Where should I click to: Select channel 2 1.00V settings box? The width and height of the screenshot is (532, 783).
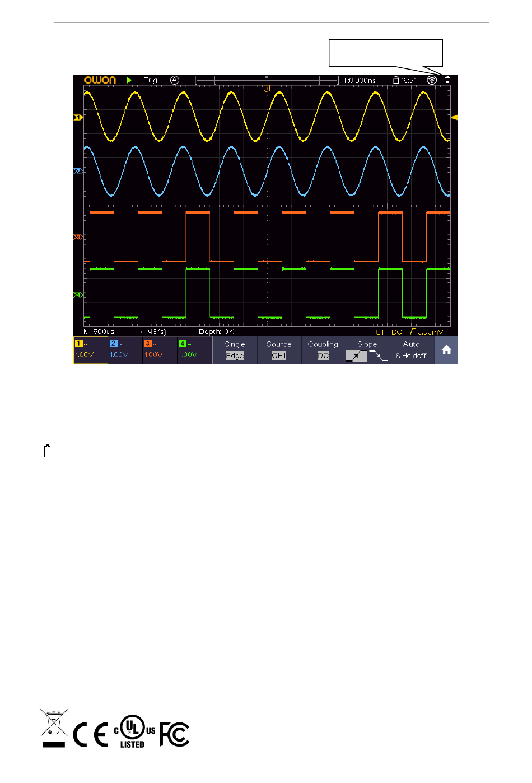point(125,350)
